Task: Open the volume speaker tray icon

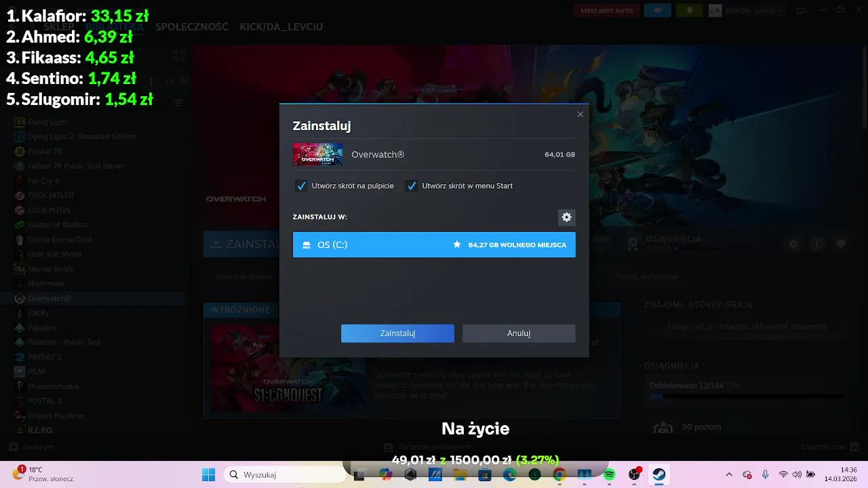Action: point(797,474)
